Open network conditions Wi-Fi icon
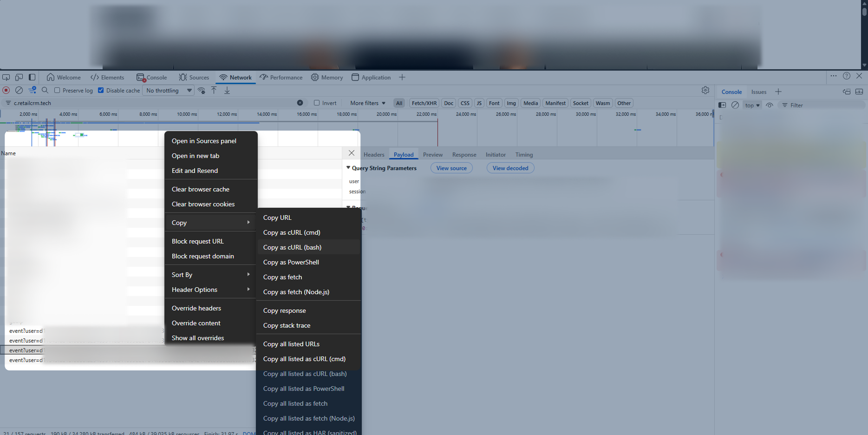This screenshot has width=868, height=435. click(201, 90)
